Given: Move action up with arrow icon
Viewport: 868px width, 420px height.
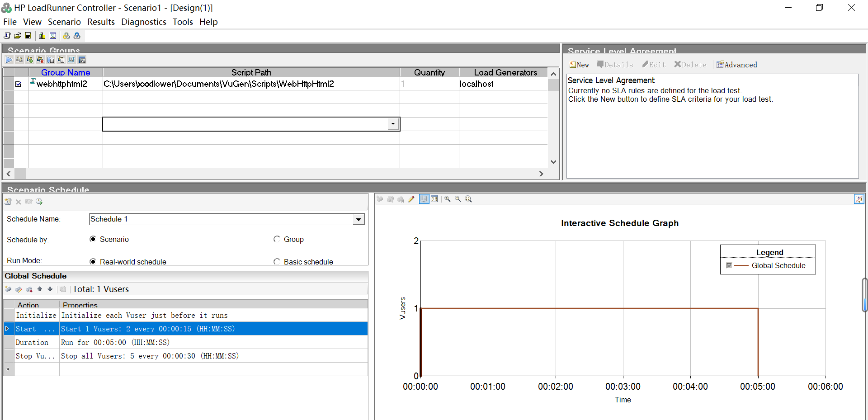Looking at the screenshot, I should point(40,289).
